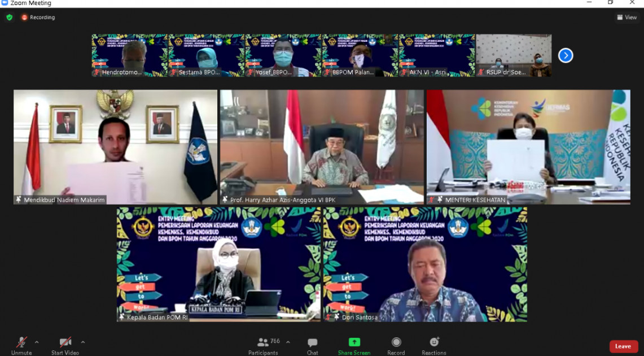644x356 pixels.
Task: Open the Chat panel
Action: pyautogui.click(x=312, y=343)
